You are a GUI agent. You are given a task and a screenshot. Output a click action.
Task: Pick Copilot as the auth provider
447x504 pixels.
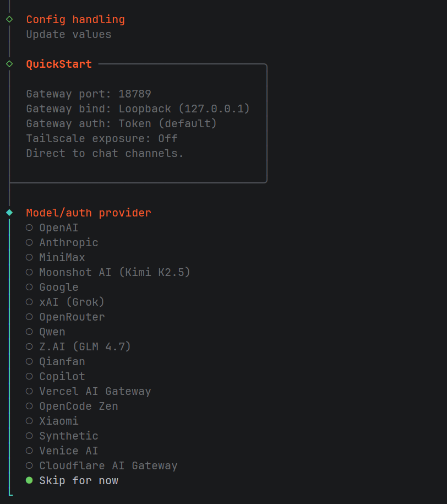pyautogui.click(x=55, y=376)
